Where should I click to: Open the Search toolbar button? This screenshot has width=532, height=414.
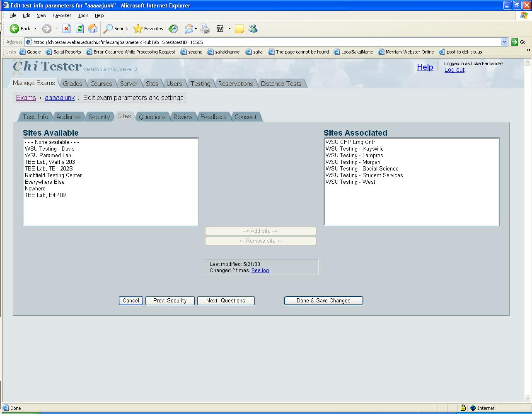click(x=116, y=29)
